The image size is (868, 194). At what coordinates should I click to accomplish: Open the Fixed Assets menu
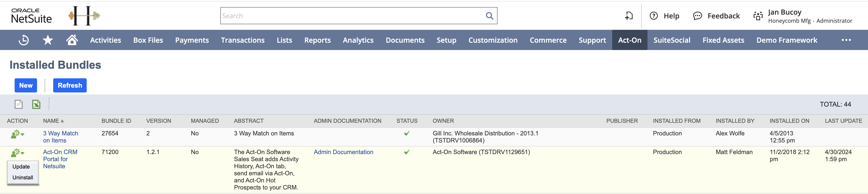(723, 40)
